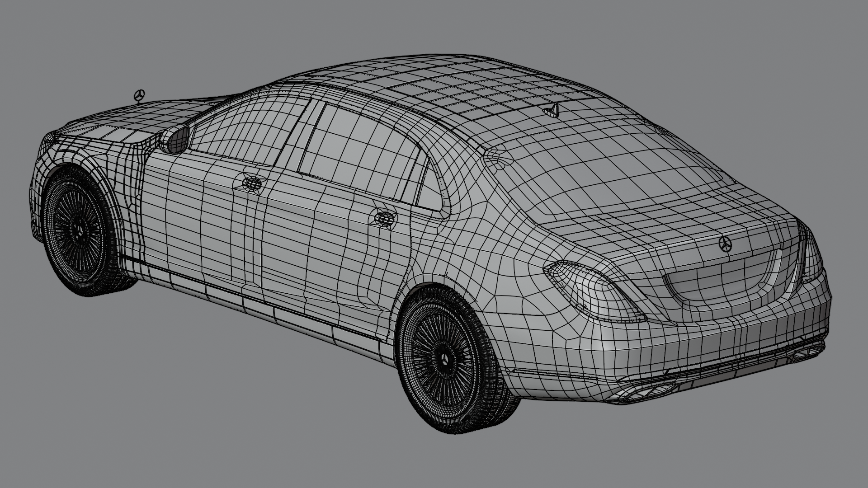Screen dimensions: 868x488
Task: Click the Mercedes star emblem on trunk
Action: [x=725, y=244]
